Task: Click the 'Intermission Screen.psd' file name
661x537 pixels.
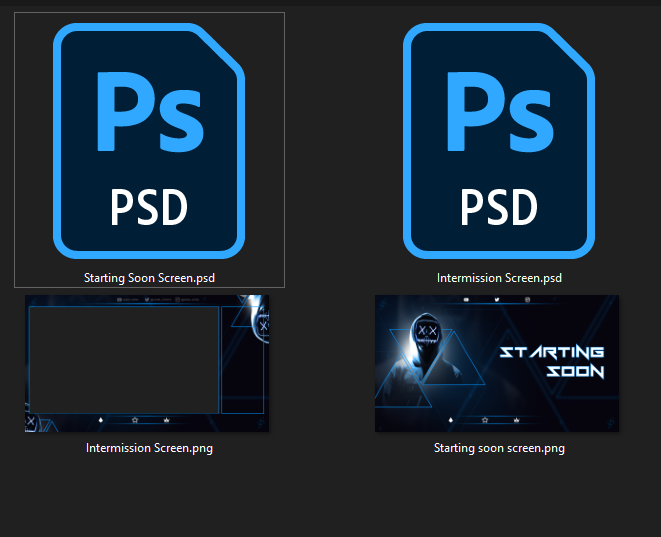Action: [x=499, y=278]
